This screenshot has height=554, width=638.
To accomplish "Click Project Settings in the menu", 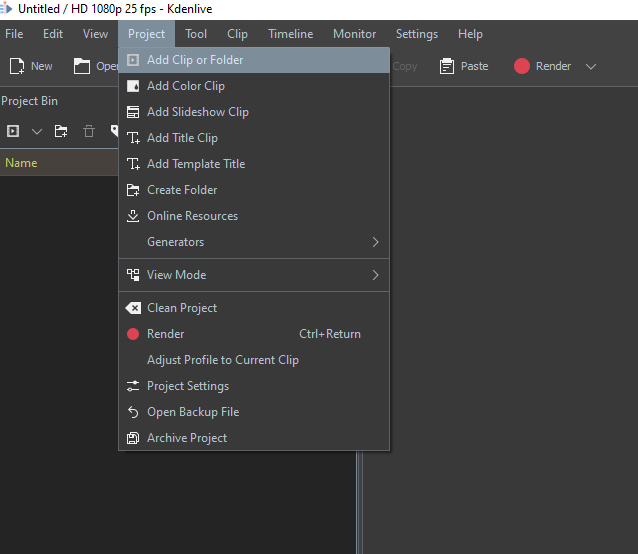I will coord(188,386).
